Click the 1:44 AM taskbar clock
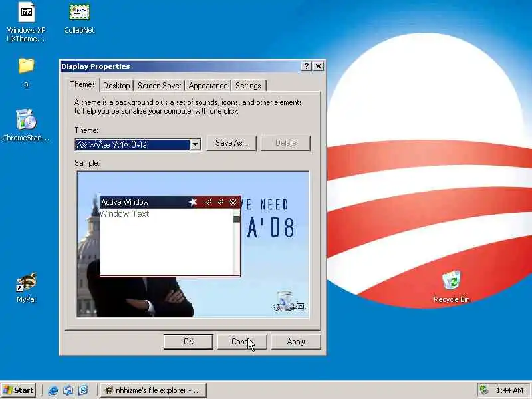Viewport: 532px width, 399px height. (509, 390)
